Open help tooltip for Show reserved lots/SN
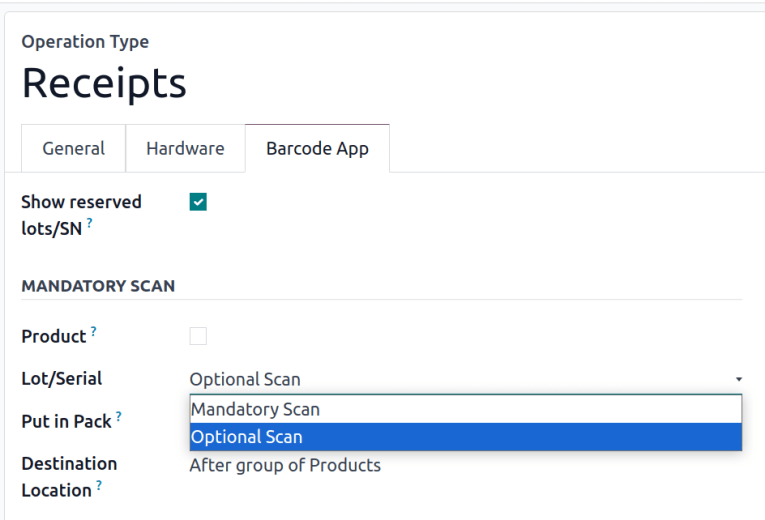The width and height of the screenshot is (765, 520). coord(89,224)
